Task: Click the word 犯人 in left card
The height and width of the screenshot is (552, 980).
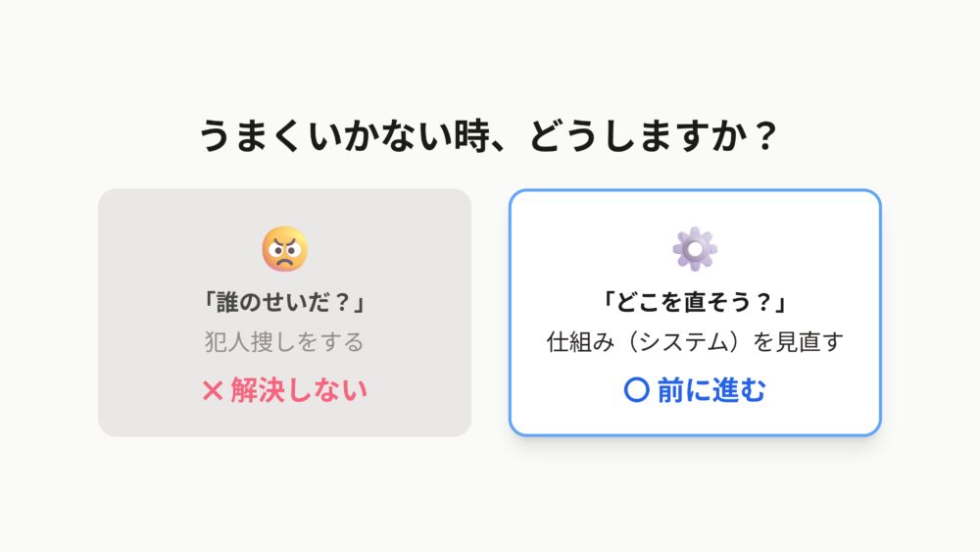Action: pos(227,342)
